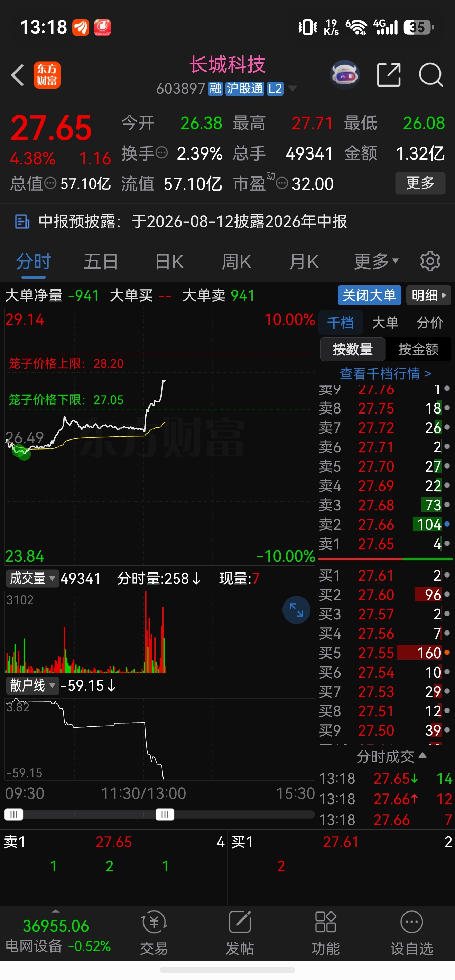Viewport: 455px width, 980px height.
Task: Switch to the 周K tab
Action: click(x=236, y=261)
